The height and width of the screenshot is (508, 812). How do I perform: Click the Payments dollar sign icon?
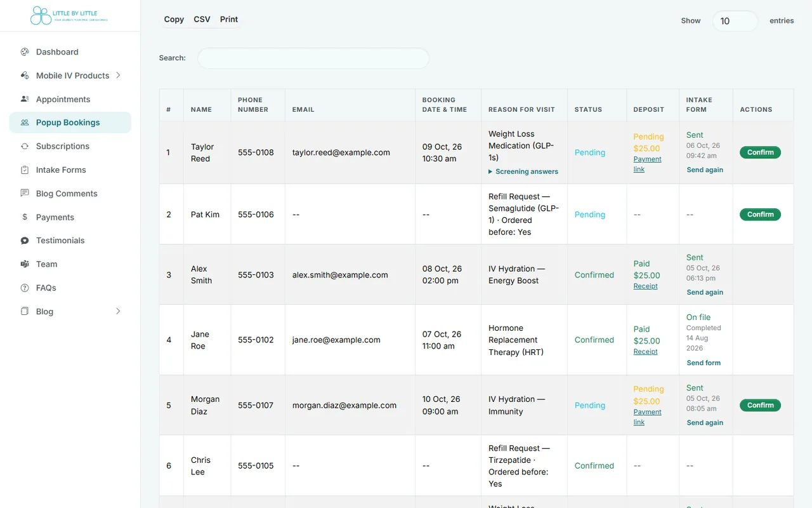25,217
